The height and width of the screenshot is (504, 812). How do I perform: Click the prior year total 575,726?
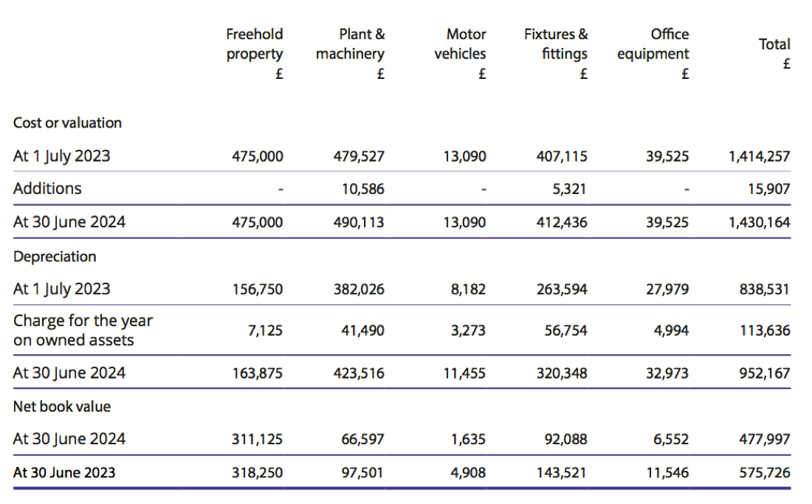point(765,472)
